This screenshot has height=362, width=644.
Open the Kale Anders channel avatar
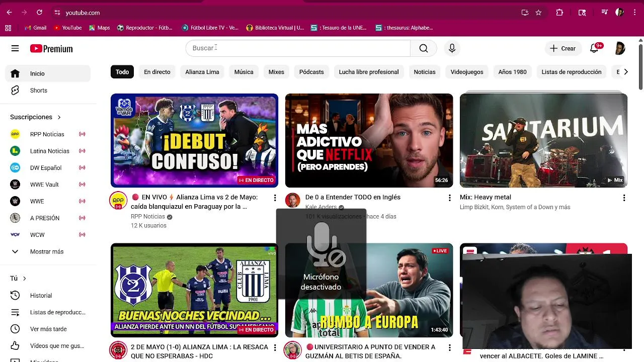click(292, 200)
